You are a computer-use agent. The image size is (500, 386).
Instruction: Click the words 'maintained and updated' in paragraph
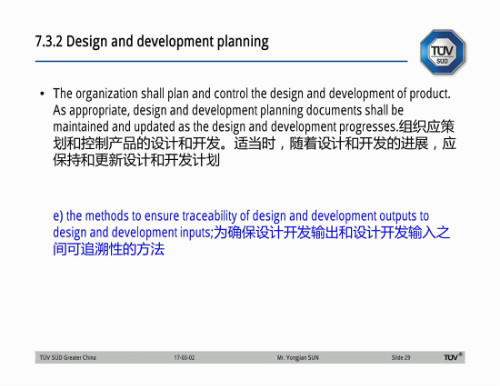coord(114,127)
